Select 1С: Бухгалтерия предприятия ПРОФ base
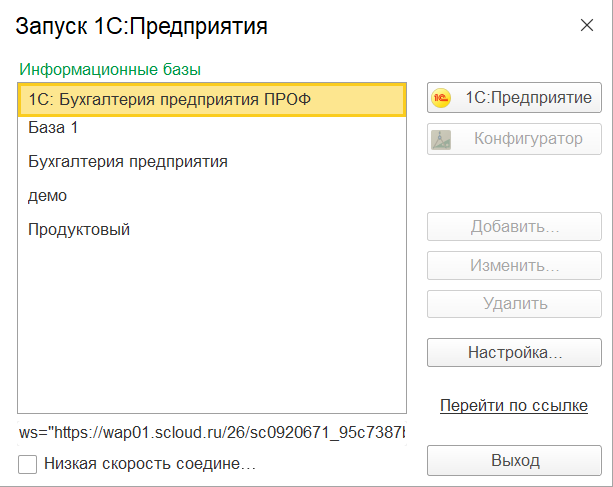The image size is (613, 487). [x=212, y=100]
